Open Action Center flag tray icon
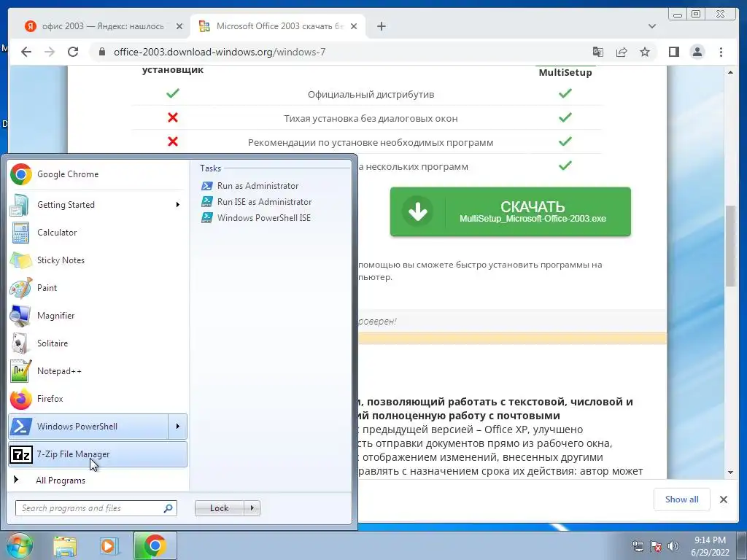 (656, 547)
